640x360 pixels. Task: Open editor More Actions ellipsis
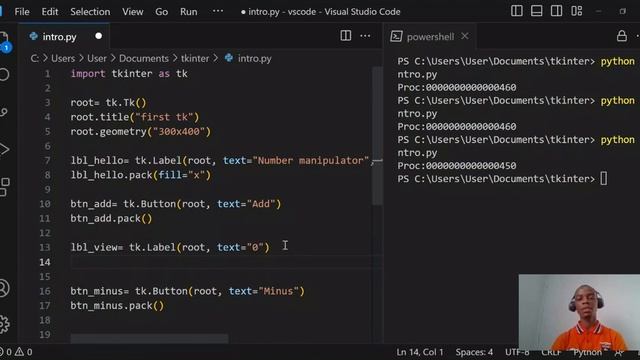point(365,36)
